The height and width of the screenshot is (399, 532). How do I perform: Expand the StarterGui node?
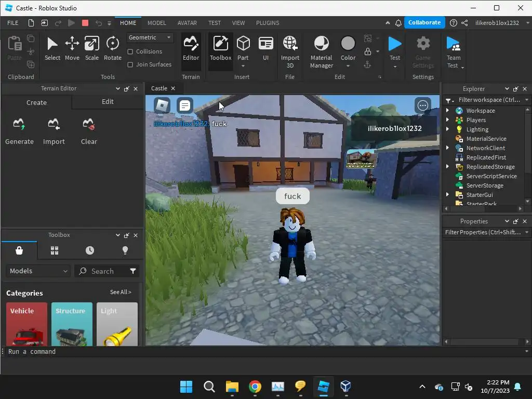tap(447, 194)
